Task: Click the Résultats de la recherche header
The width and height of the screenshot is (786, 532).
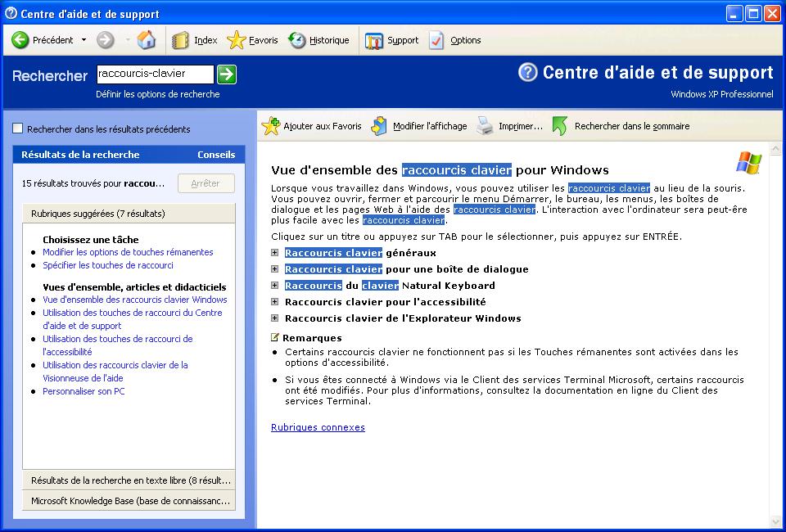Action: point(80,155)
